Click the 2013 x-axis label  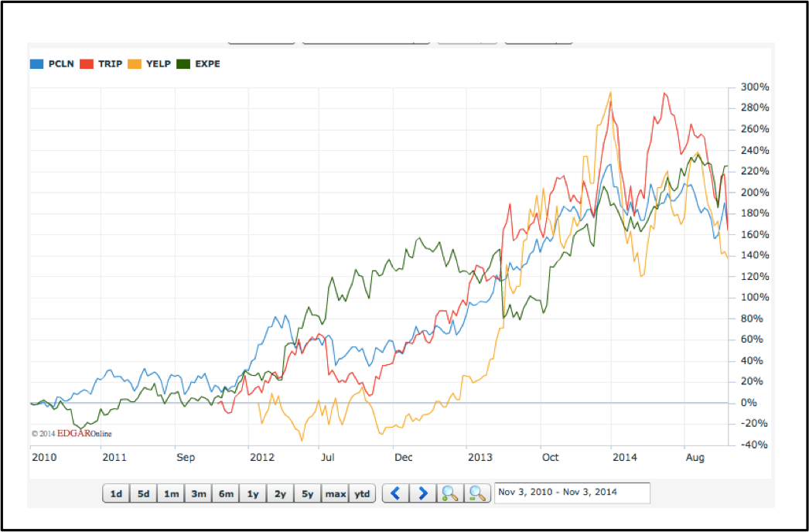tap(480, 458)
